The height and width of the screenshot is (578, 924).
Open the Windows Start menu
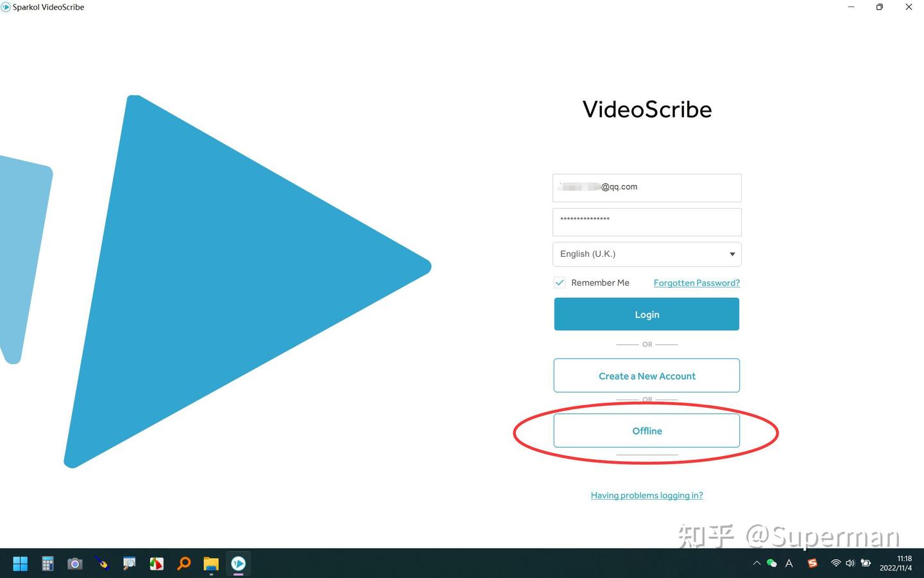click(21, 564)
